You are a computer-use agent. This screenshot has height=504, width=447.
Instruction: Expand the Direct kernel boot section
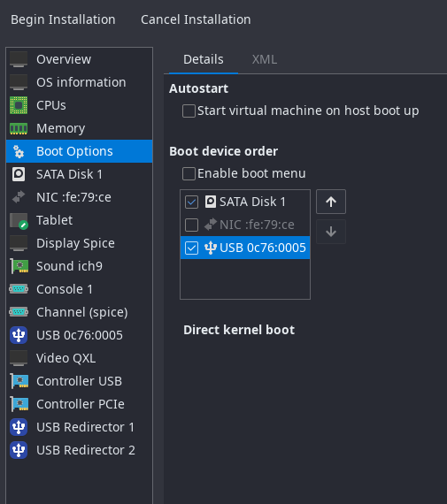pos(239,330)
